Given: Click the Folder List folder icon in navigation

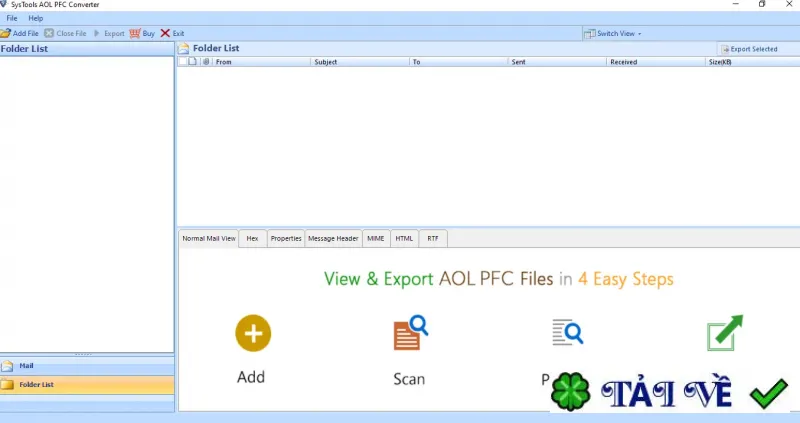Looking at the screenshot, I should point(7,384).
